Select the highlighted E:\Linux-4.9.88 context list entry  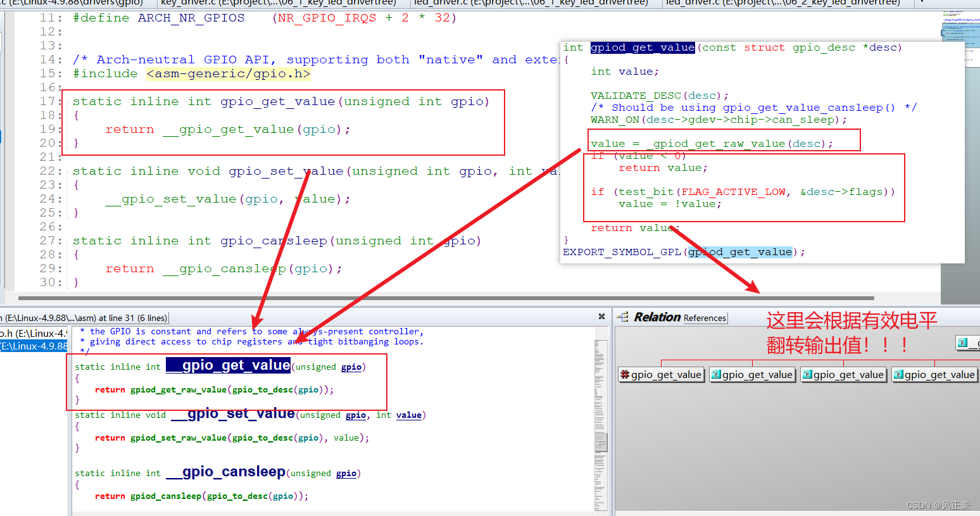coord(34,346)
